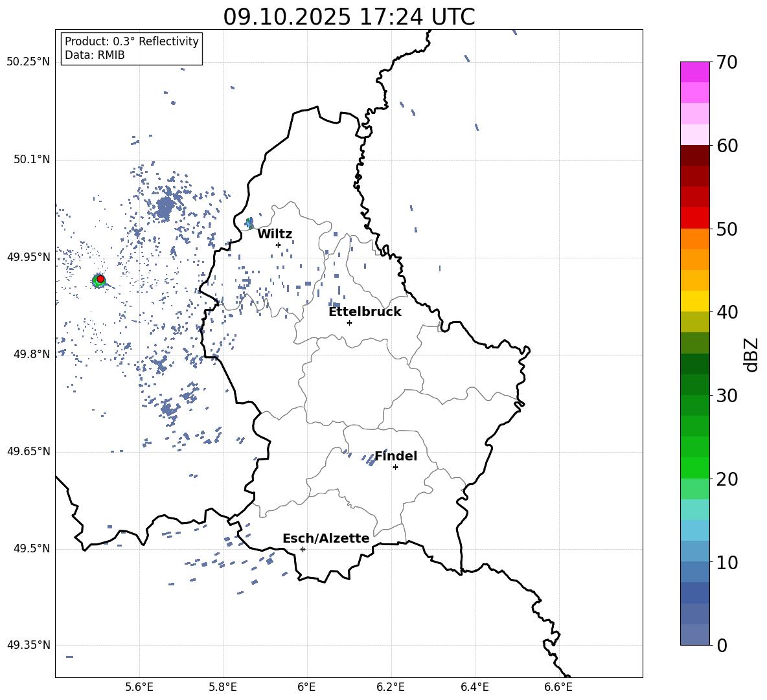Screen dimensions: 767x700
Task: Click the 50.25°N latitude label
Action: pos(29,62)
